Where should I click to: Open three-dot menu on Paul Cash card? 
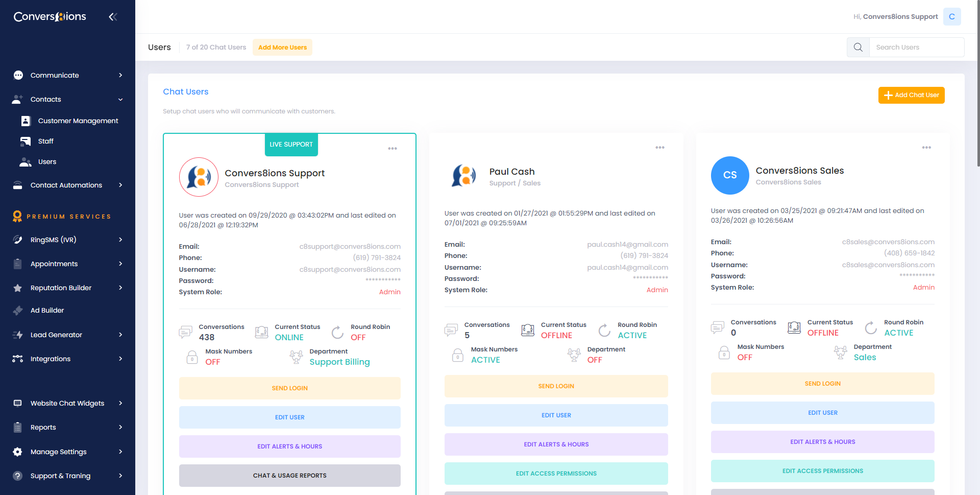(x=659, y=148)
